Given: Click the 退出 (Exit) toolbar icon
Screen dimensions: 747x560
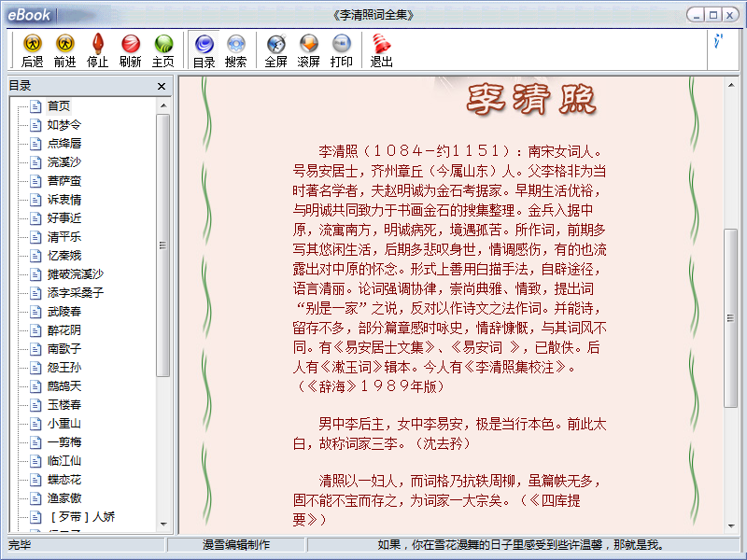Looking at the screenshot, I should pyautogui.click(x=381, y=49).
